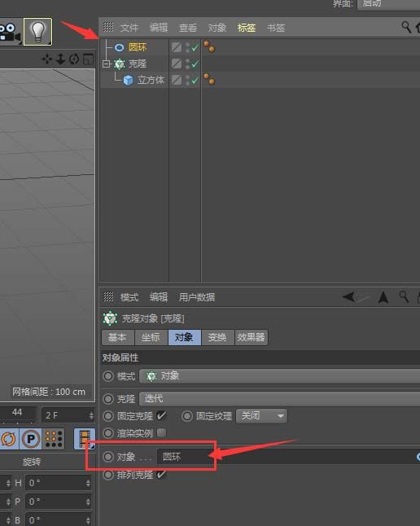Toggle the green enable checkmark for 圆环

[x=195, y=48]
